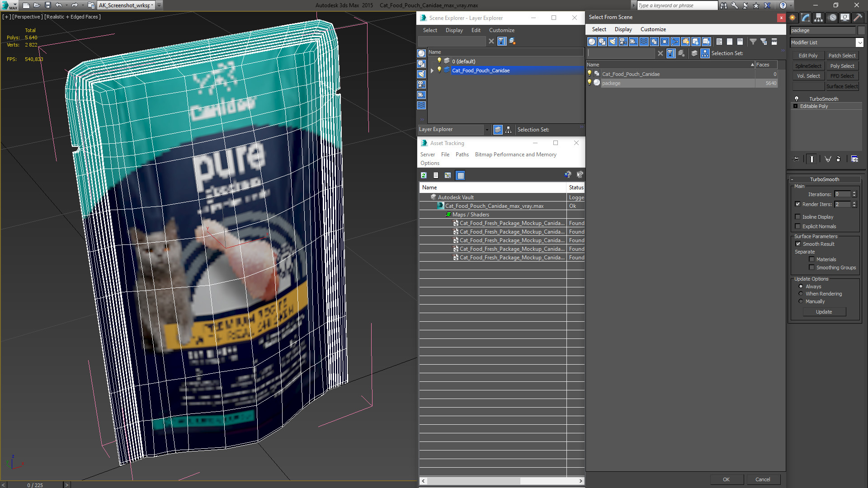Open Edit menu in Scene Explorer
The image size is (868, 488).
tap(476, 30)
